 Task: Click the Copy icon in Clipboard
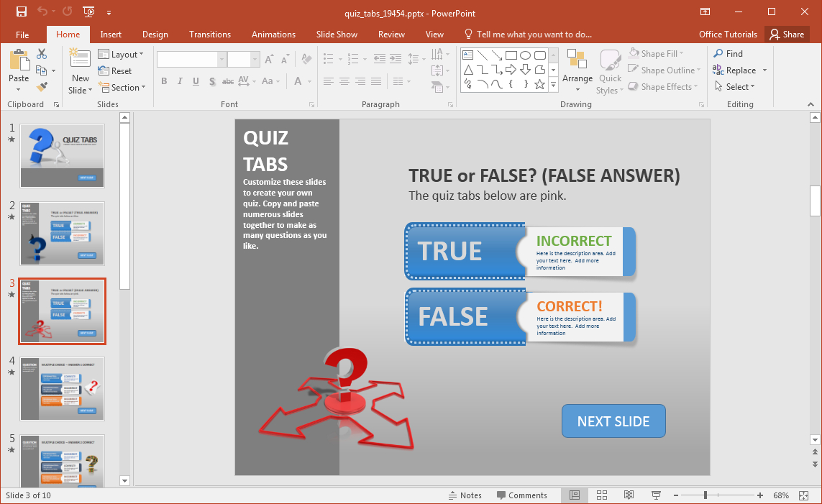(x=42, y=70)
